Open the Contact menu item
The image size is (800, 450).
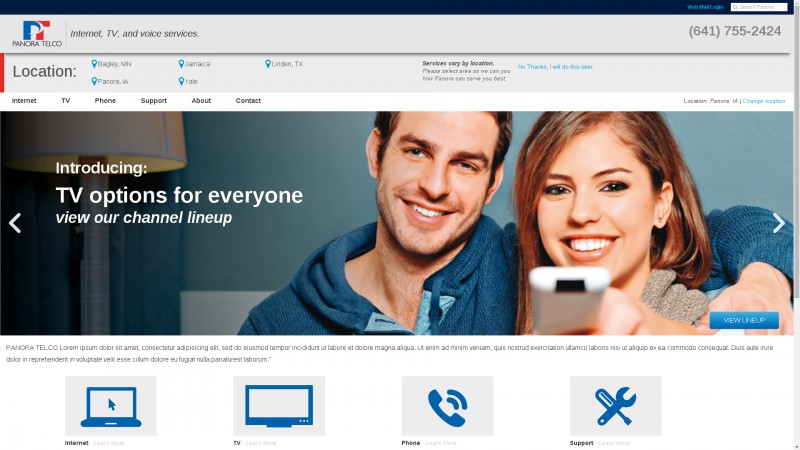248,101
